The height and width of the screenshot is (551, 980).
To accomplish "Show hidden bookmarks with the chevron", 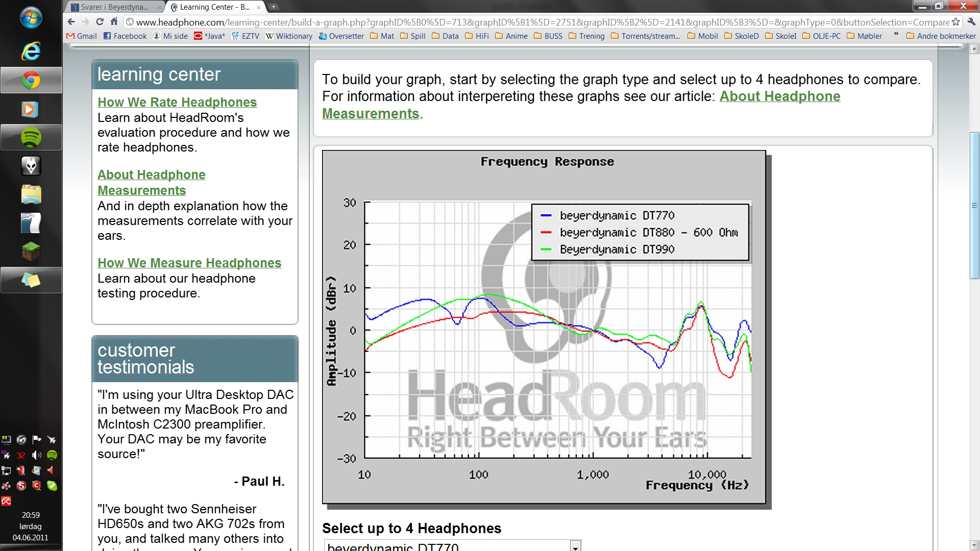I will (x=896, y=34).
